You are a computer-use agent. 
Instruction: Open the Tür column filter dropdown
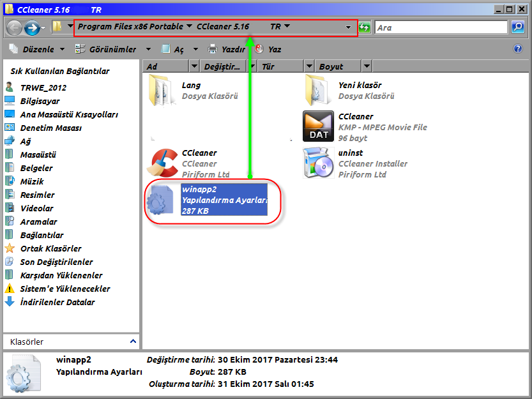[x=309, y=66]
